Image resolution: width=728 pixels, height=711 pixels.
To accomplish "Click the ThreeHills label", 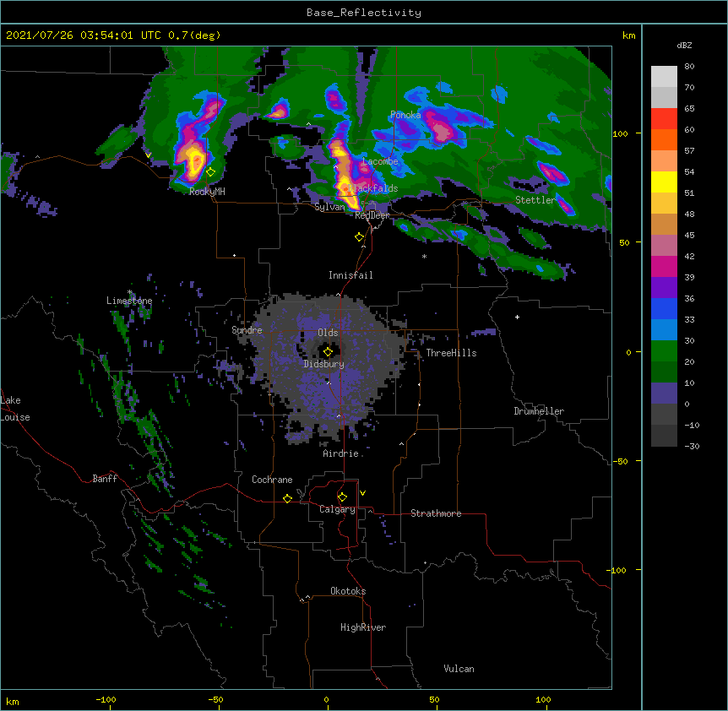I will pos(451,353).
